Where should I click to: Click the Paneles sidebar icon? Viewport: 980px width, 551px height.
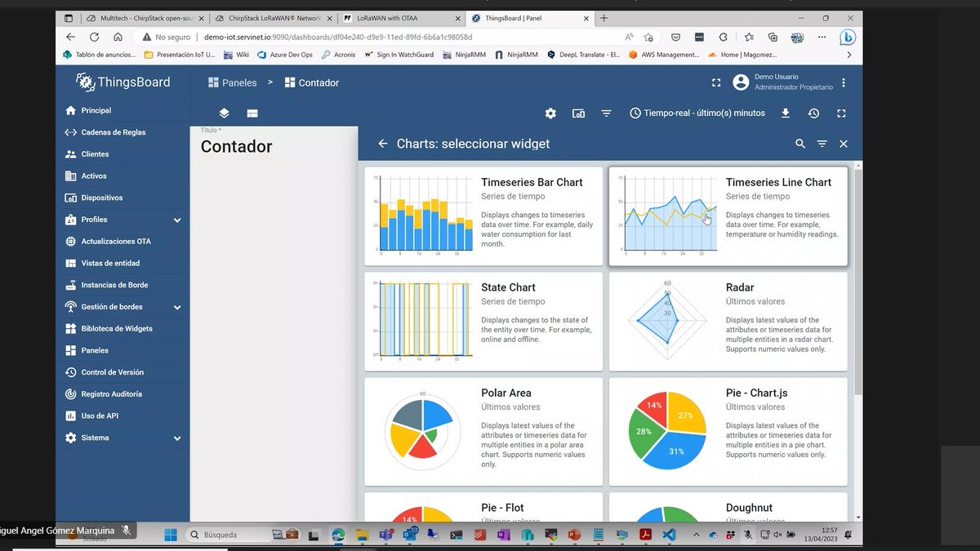[70, 350]
